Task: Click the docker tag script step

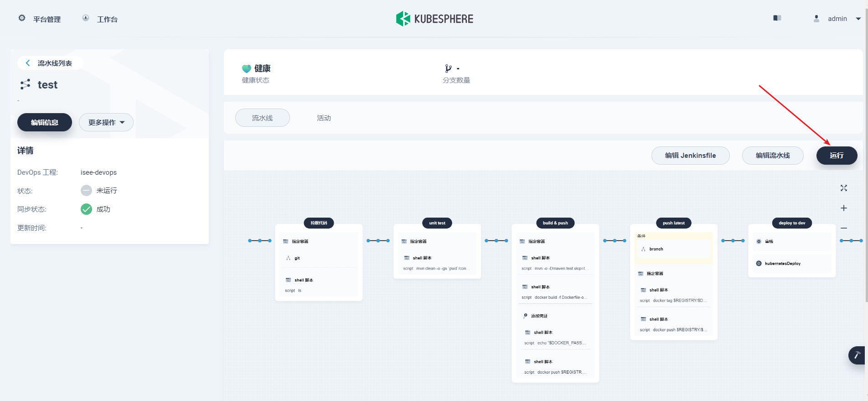Action: pyautogui.click(x=674, y=295)
